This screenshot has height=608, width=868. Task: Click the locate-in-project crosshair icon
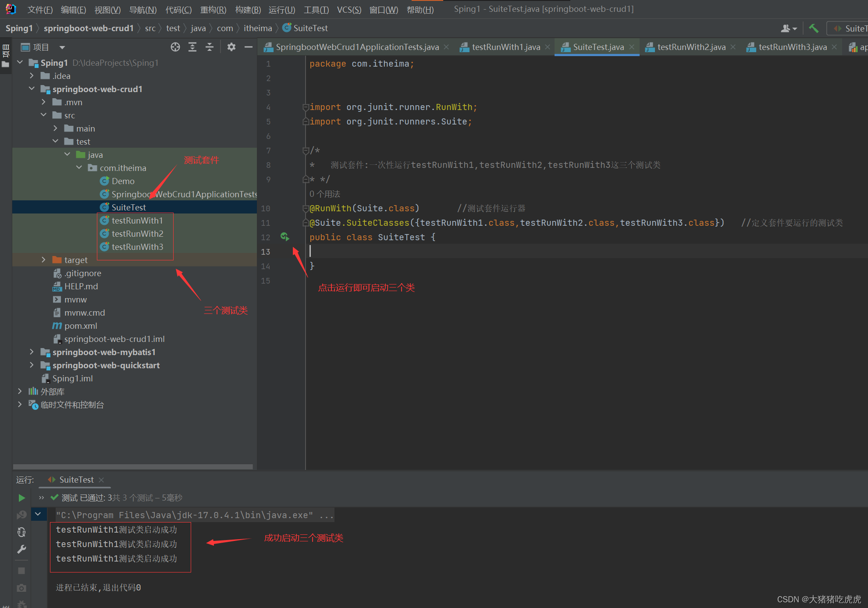pyautogui.click(x=175, y=47)
